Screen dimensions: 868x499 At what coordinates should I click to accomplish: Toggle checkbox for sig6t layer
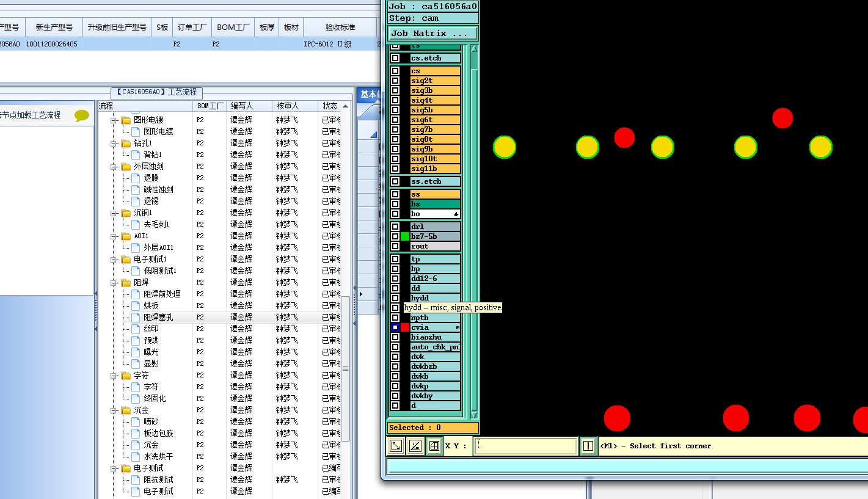pyautogui.click(x=395, y=120)
